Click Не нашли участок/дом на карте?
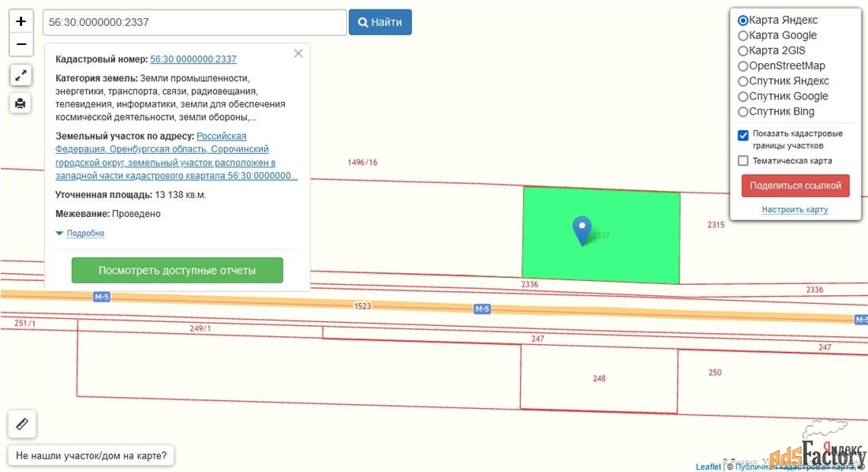This screenshot has width=868, height=472. pos(91,455)
